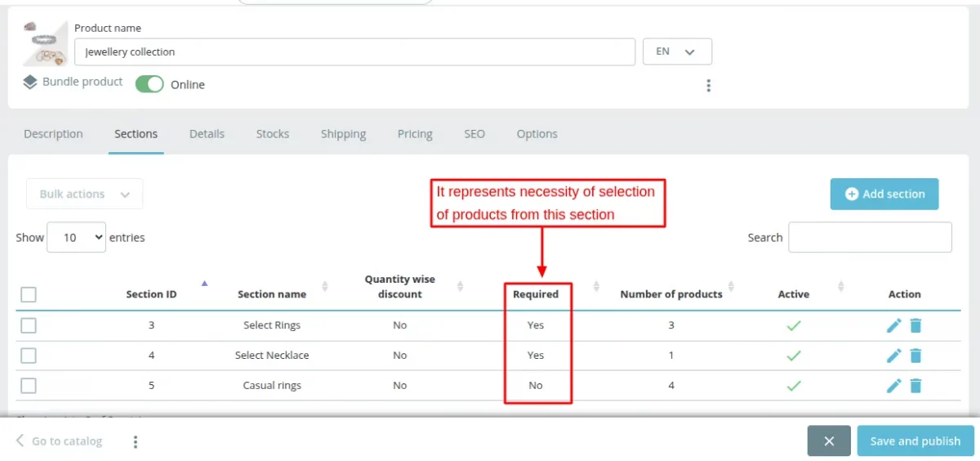
Task: Delete the Select Rings section
Action: (915, 325)
